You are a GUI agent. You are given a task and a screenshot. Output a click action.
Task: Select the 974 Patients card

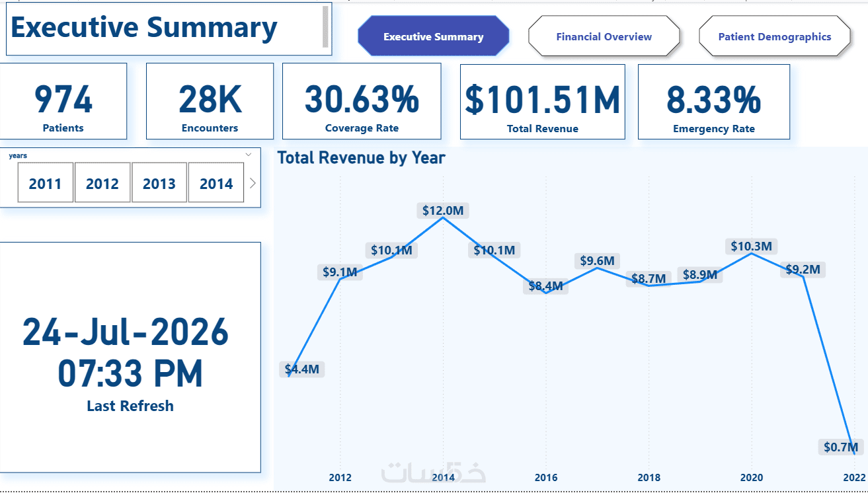pos(63,101)
